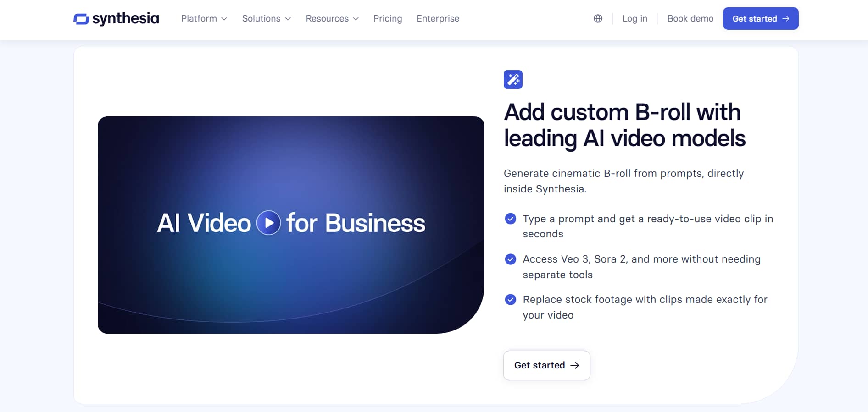Open the language globe icon

(598, 18)
